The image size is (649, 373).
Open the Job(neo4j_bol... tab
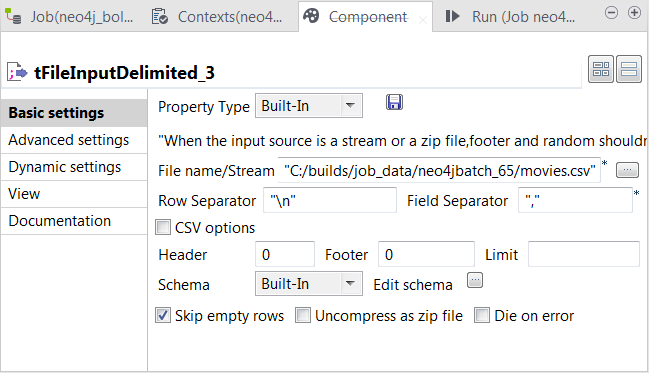[x=70, y=17]
